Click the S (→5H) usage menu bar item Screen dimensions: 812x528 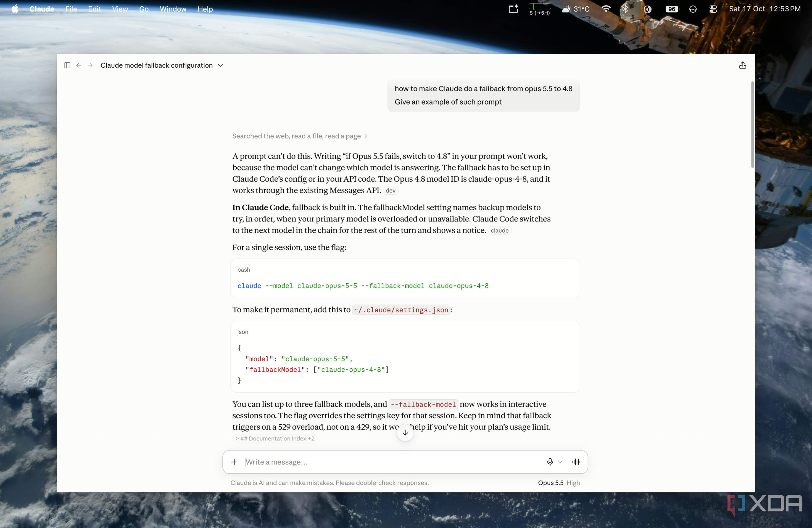point(539,9)
